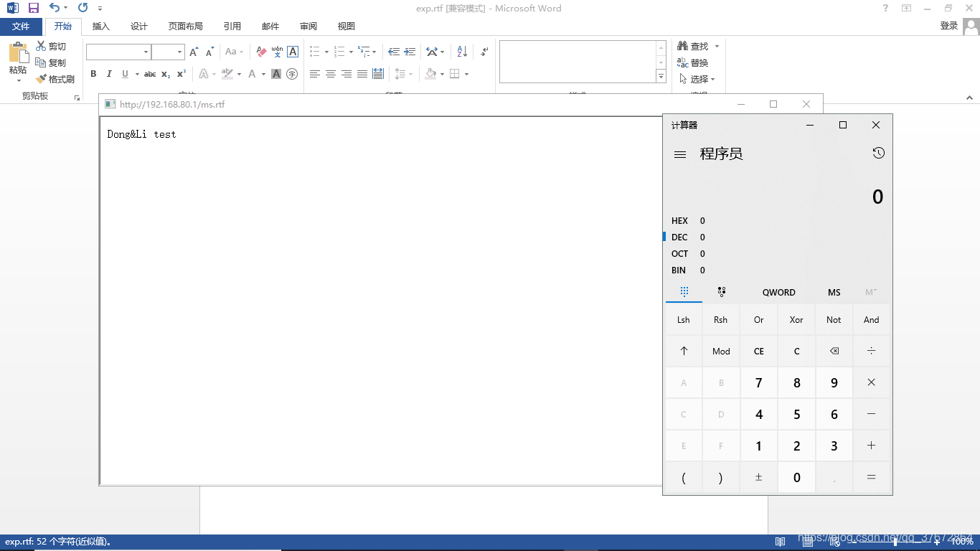Switch Word to read mode view

(780, 542)
